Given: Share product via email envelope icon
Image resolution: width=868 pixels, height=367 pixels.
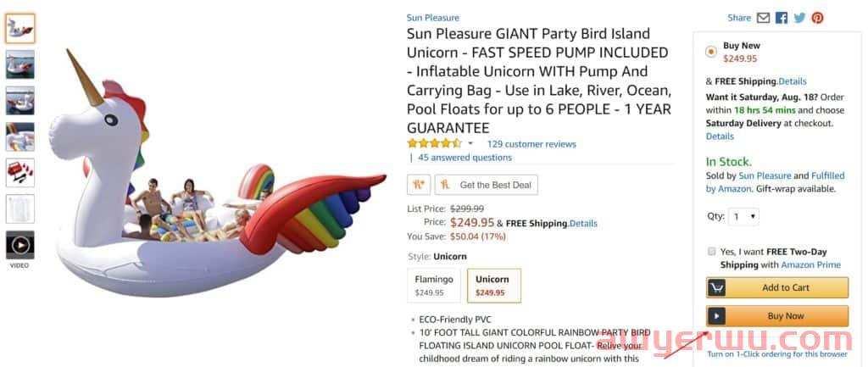Looking at the screenshot, I should coord(763,18).
